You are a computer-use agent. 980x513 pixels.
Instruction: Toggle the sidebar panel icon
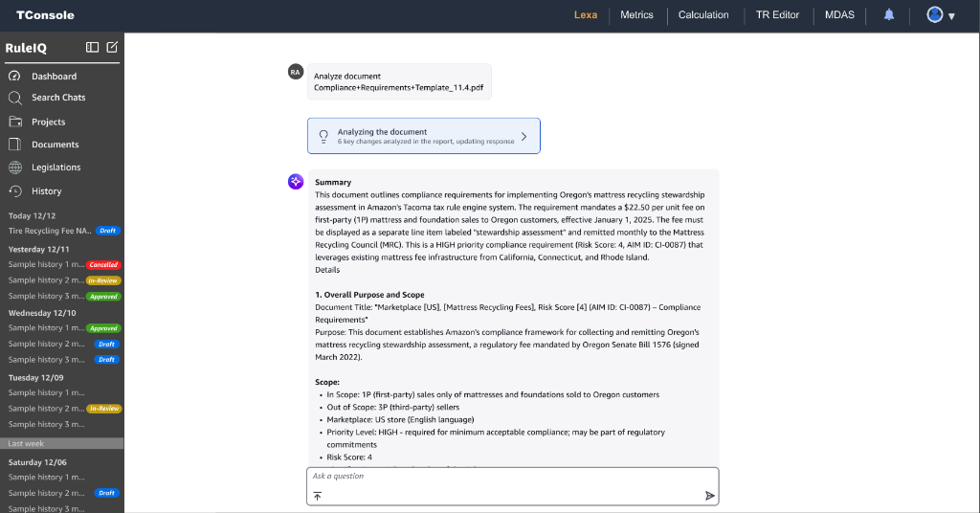pyautogui.click(x=92, y=47)
